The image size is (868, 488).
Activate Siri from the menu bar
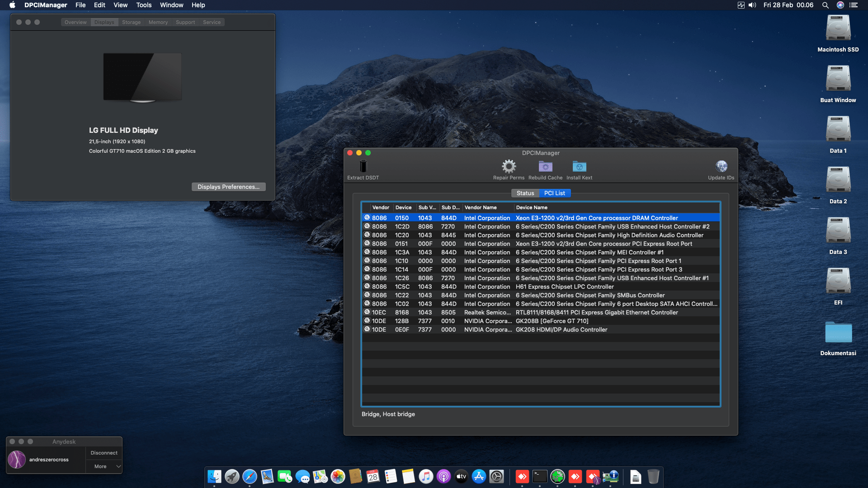click(840, 5)
